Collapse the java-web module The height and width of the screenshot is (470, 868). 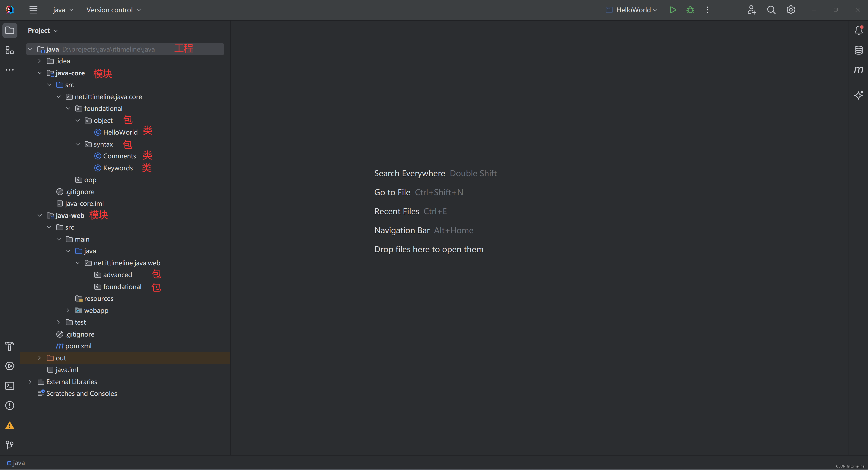39,216
